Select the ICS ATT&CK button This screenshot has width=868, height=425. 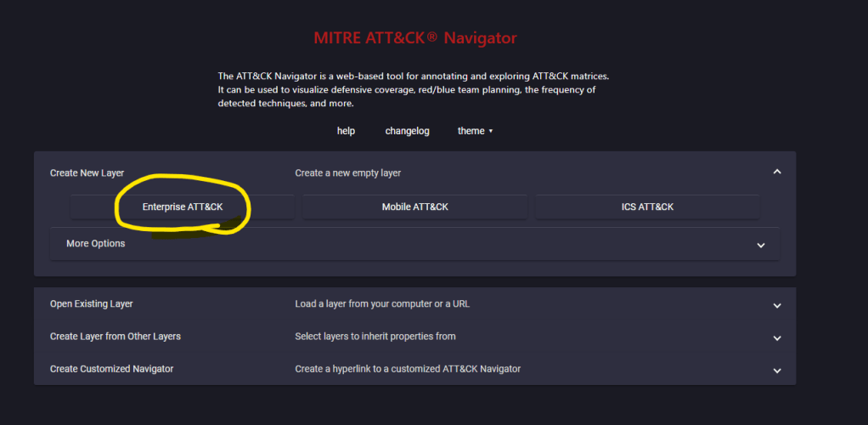pos(647,207)
